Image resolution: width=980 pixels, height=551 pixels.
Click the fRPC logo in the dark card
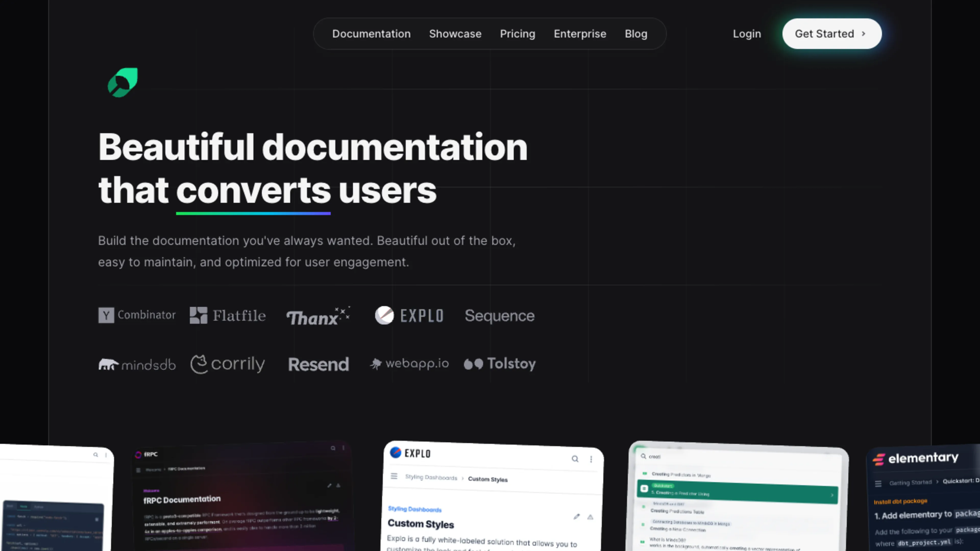click(x=146, y=454)
